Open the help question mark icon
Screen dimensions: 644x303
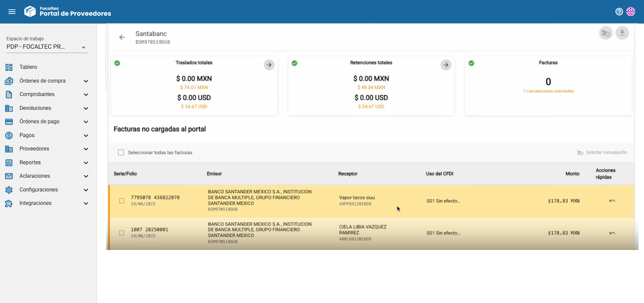[619, 12]
